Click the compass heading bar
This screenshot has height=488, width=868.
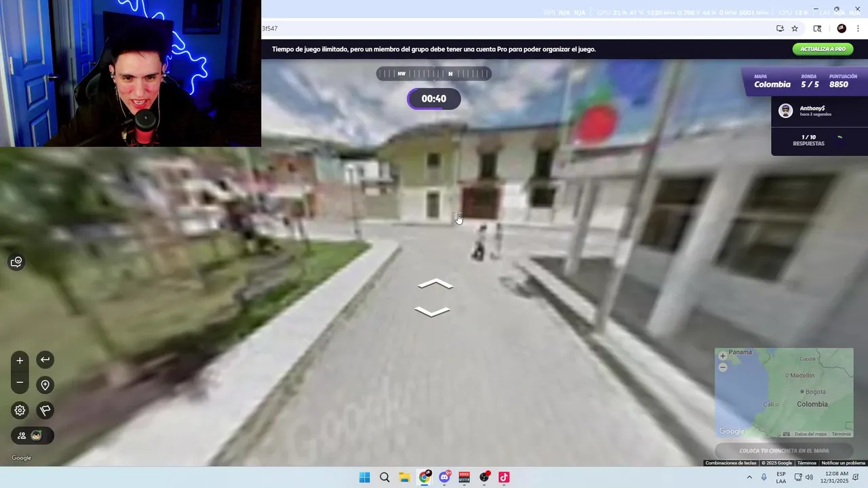pyautogui.click(x=434, y=74)
